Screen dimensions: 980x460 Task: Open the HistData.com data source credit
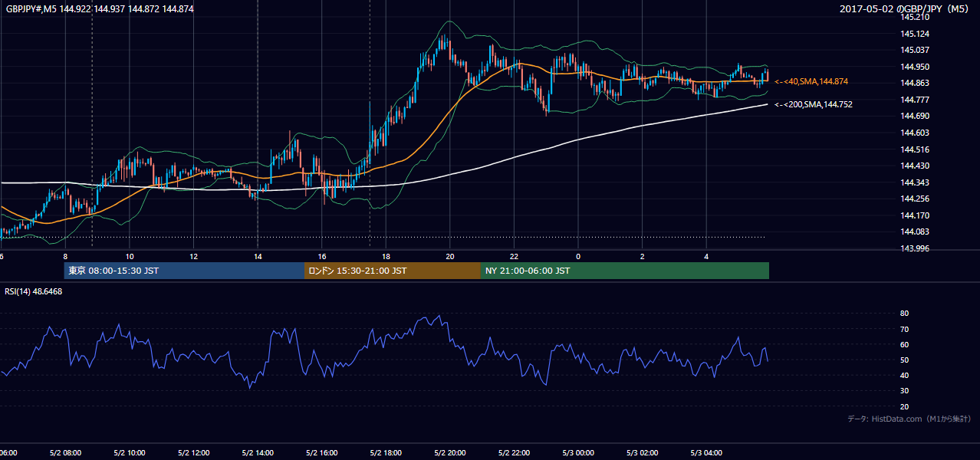(x=909, y=419)
